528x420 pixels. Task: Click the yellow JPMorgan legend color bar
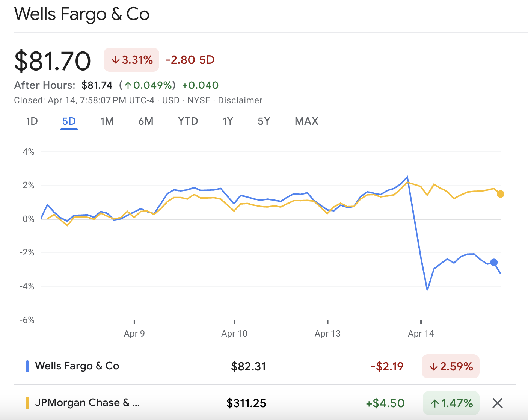pyautogui.click(x=27, y=402)
